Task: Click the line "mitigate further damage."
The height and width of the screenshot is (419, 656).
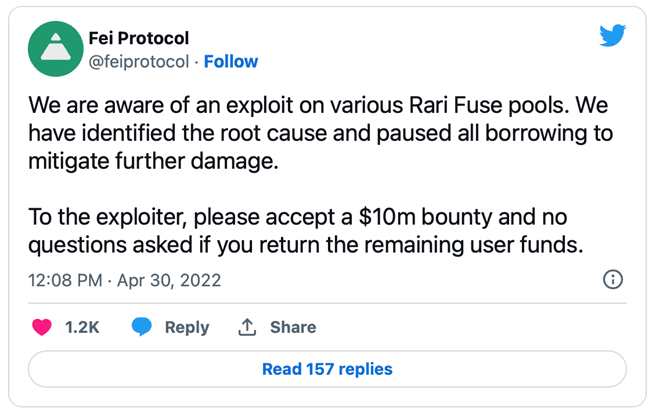Action: [x=153, y=161]
